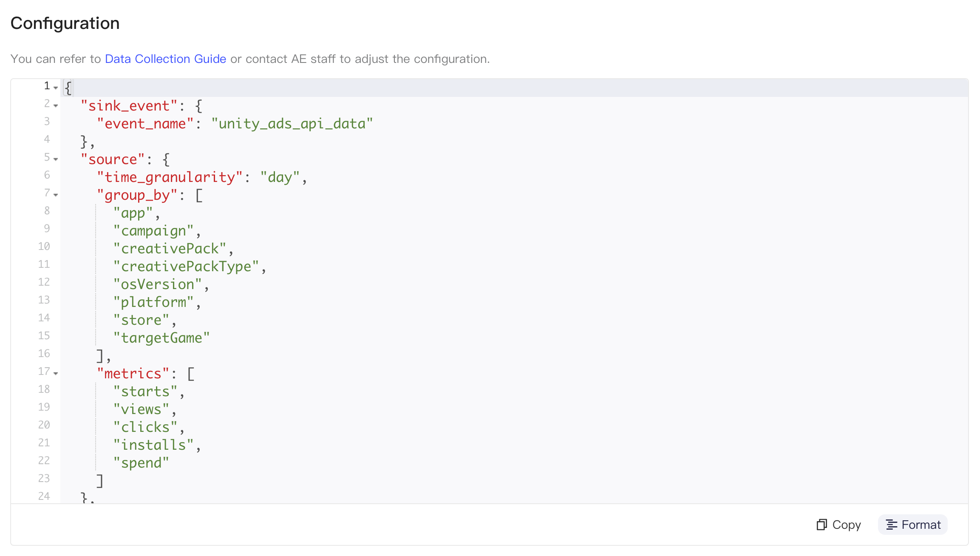
Task: Collapse the sink_event fold arrow on line 2
Action: tap(56, 105)
